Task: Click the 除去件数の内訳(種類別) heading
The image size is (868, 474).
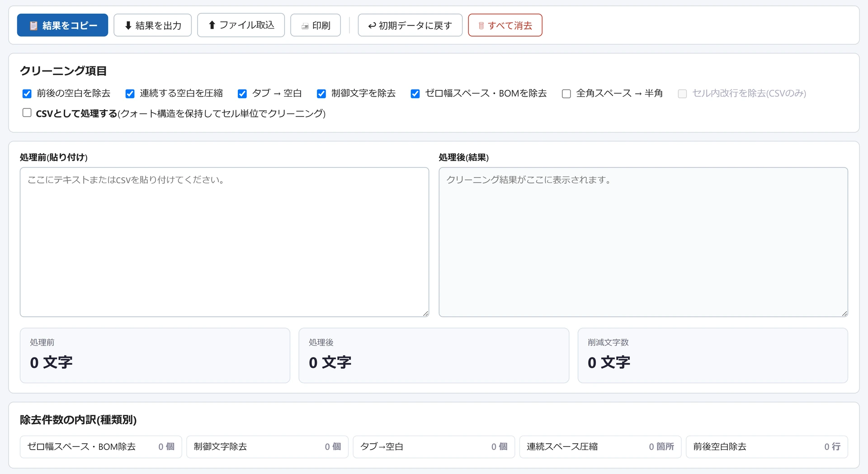Action: tap(78, 420)
